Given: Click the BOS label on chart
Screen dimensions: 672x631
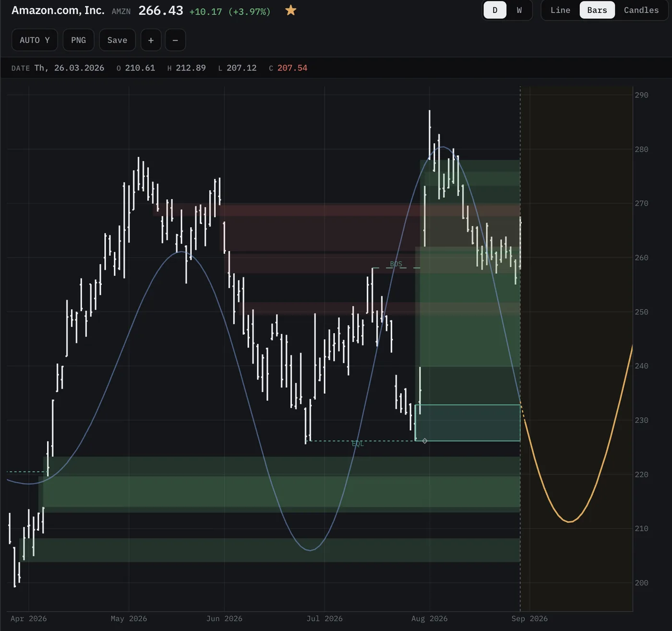Looking at the screenshot, I should click(396, 264).
